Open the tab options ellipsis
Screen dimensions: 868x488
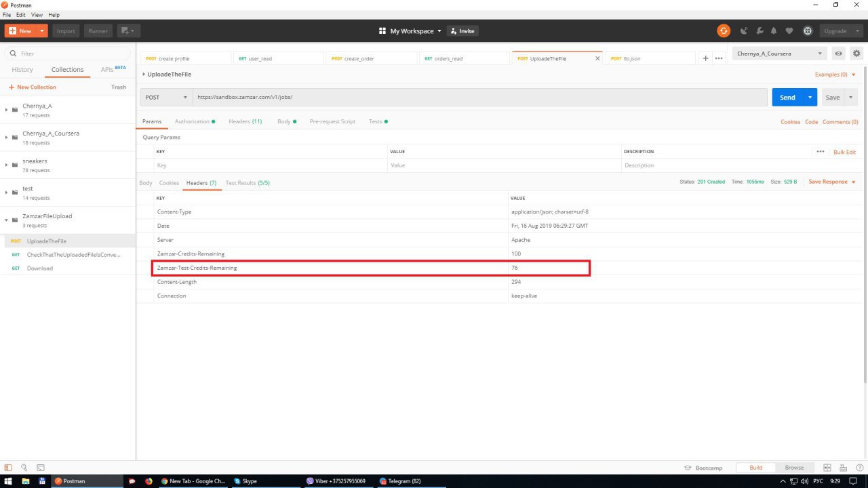[x=719, y=58]
